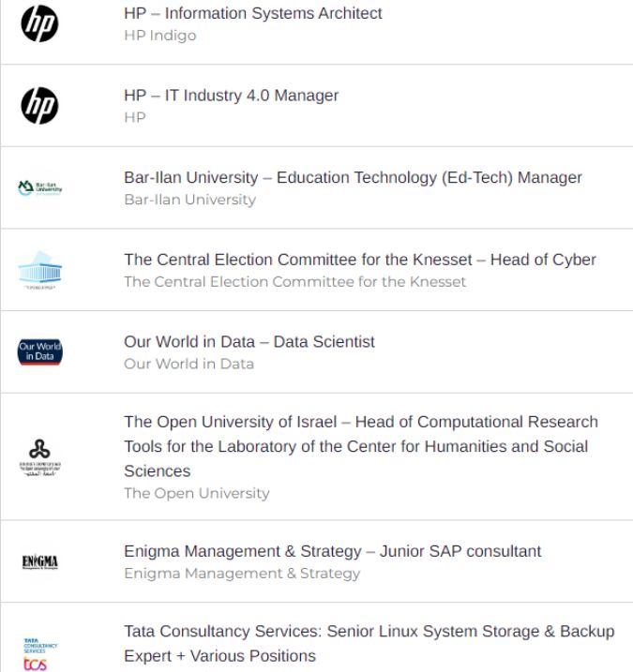Open the HP – IT Industry 4.0 Manager listing
Viewport: 633px width, 672px height.
tap(231, 96)
